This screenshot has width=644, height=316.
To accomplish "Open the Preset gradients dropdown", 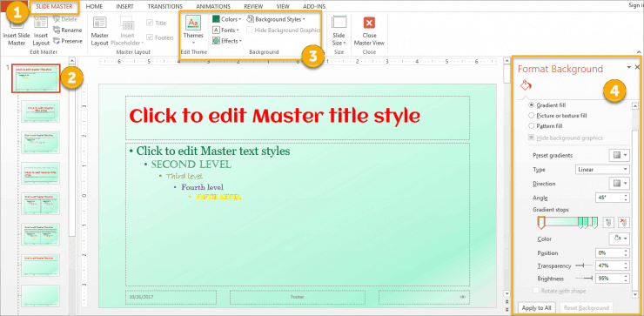I will click(x=619, y=155).
